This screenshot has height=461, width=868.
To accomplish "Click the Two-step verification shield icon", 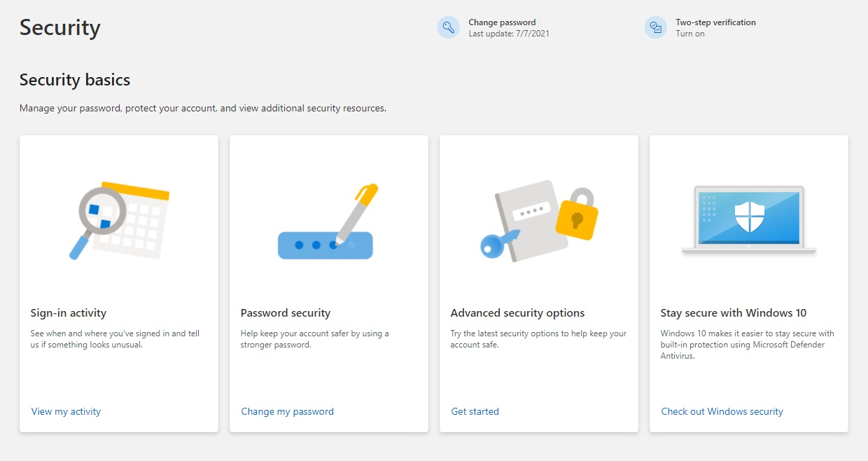I will (x=655, y=27).
